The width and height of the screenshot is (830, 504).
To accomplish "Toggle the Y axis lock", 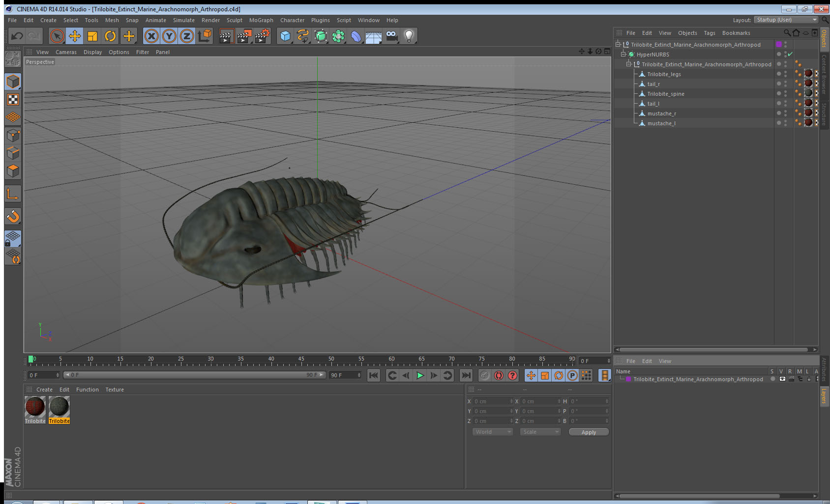I will click(169, 36).
